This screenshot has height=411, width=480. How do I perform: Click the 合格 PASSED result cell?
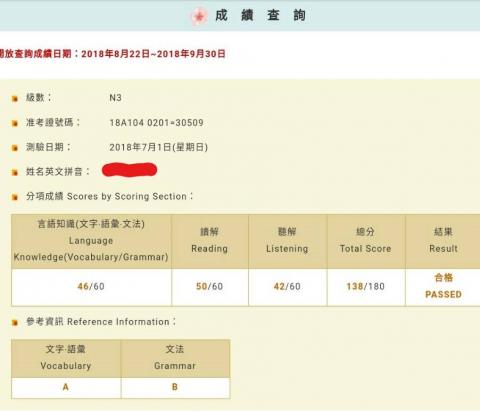click(443, 287)
